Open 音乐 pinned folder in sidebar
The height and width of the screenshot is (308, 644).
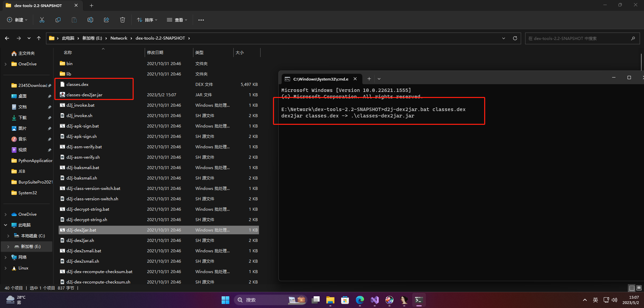(x=22, y=139)
